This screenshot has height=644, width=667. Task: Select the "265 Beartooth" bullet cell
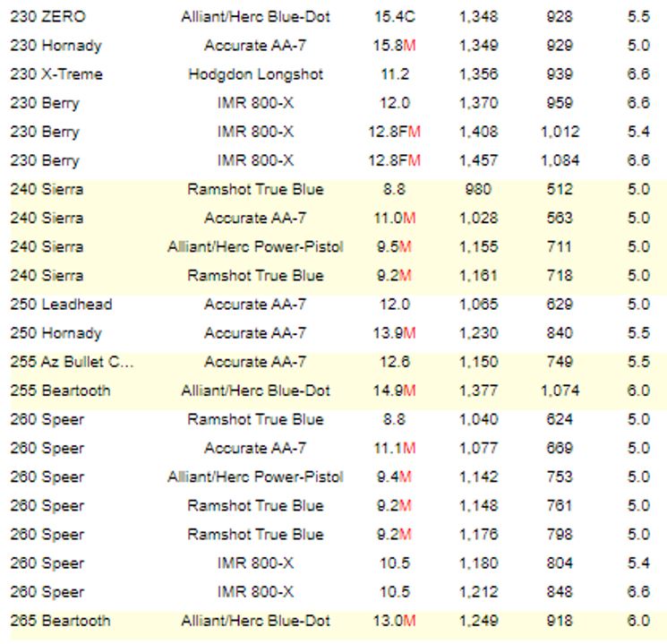60,621
